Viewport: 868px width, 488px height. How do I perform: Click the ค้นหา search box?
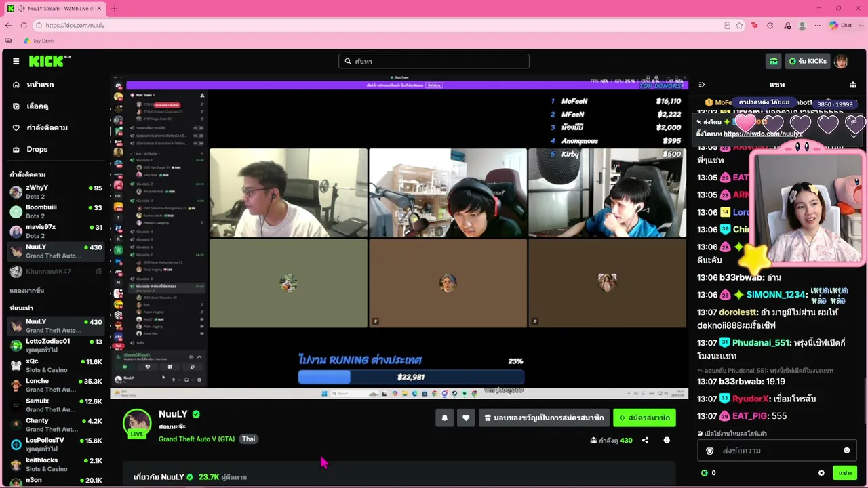434,61
